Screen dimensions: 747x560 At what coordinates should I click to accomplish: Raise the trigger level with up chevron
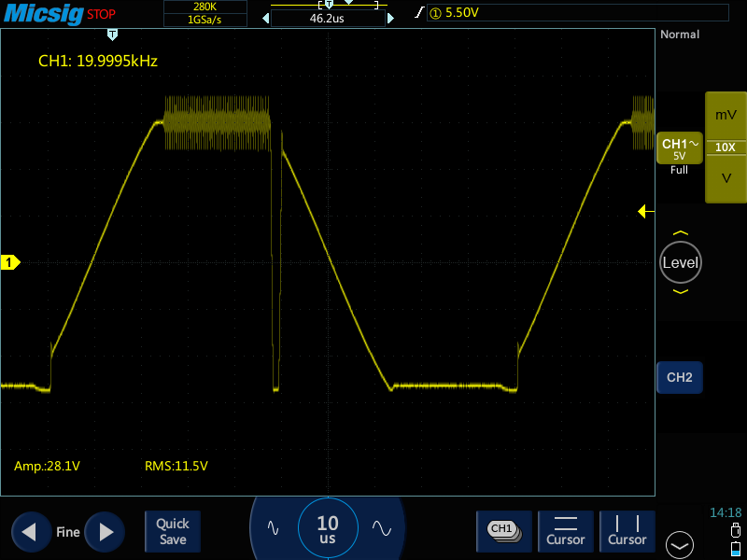pos(681,232)
